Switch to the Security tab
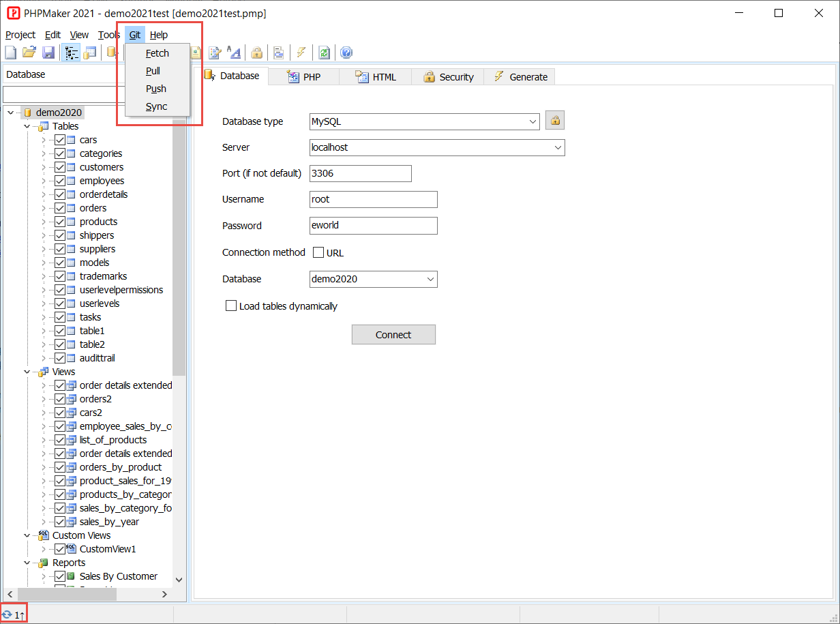Image resolution: width=840 pixels, height=624 pixels. pyautogui.click(x=448, y=77)
